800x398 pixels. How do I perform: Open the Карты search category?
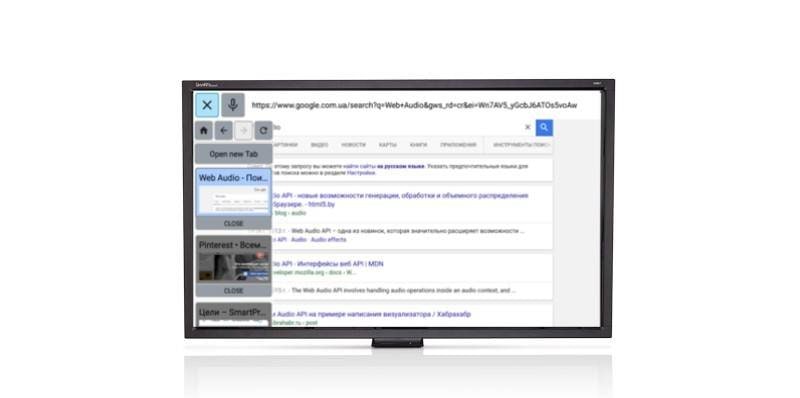388,145
